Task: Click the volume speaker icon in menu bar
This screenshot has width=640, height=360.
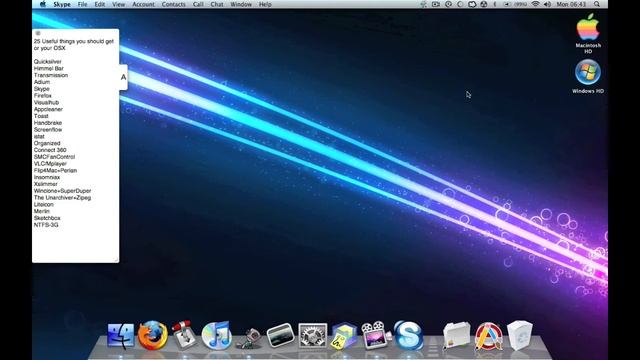Action: tap(547, 4)
